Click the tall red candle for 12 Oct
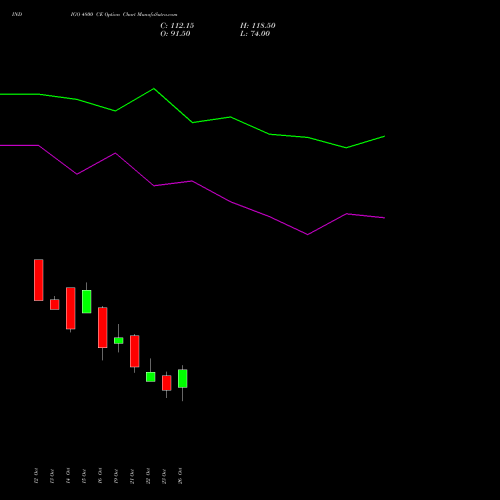The height and width of the screenshot is (500, 500). click(39, 280)
